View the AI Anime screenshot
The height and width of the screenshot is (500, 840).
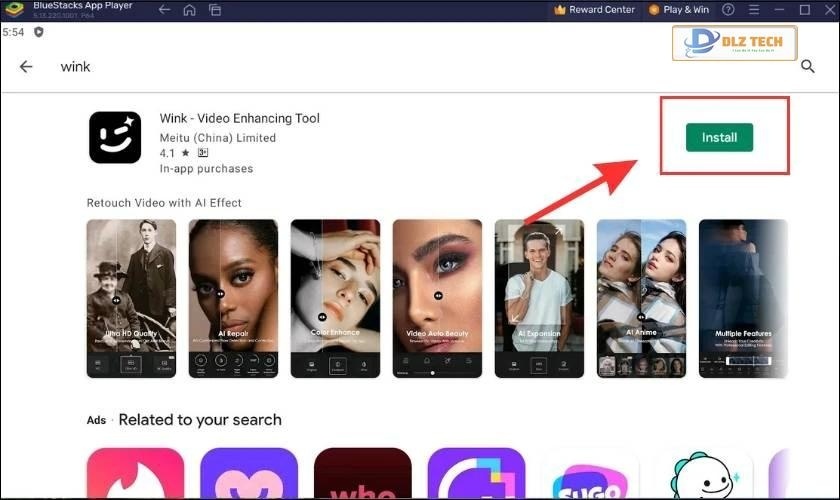(x=641, y=298)
